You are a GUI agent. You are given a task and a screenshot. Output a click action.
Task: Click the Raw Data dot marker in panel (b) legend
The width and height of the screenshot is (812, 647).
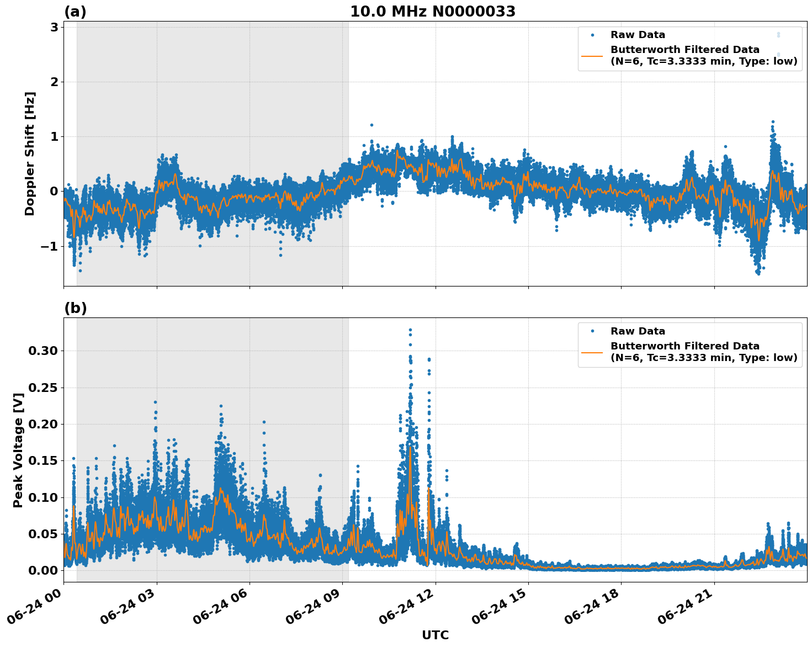point(592,331)
